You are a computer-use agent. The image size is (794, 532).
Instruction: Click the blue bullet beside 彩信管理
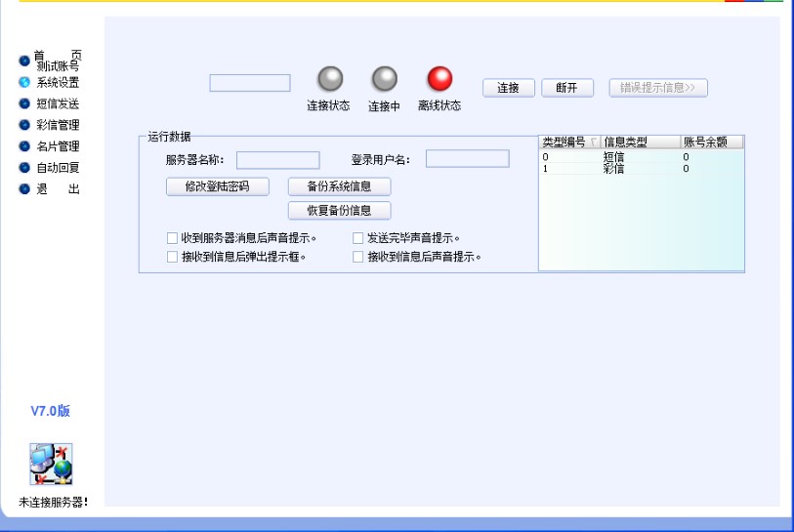24,125
